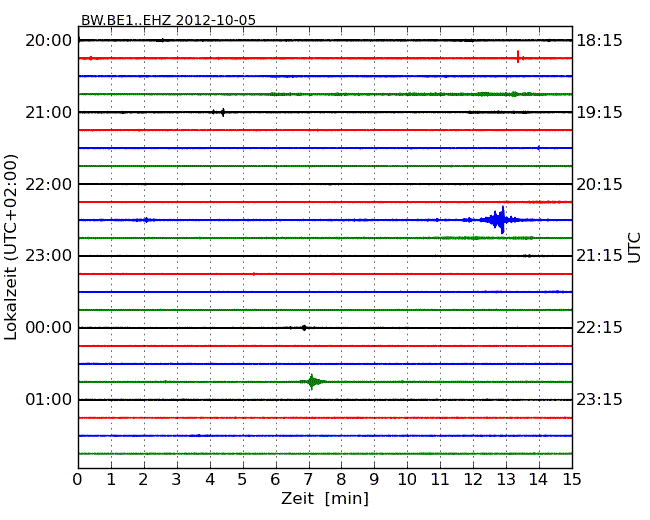The width and height of the screenshot is (650, 520).
Task: Click the 23:15 UTC tick label
Action: 599,399
